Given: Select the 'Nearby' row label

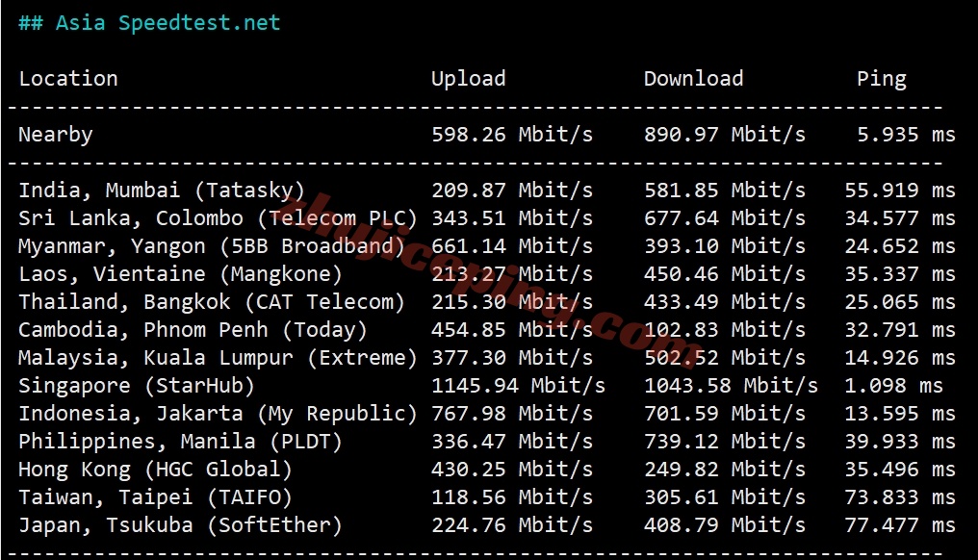Looking at the screenshot, I should click(x=56, y=135).
